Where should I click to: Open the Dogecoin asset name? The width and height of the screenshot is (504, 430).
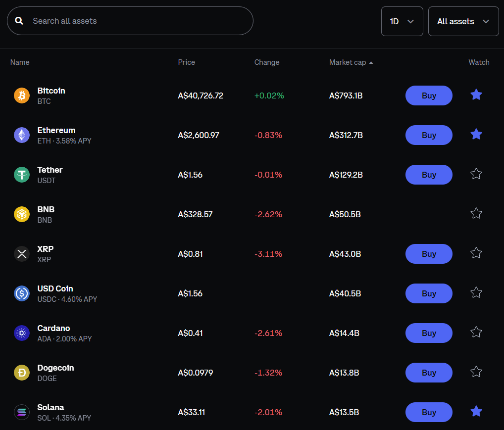point(55,368)
